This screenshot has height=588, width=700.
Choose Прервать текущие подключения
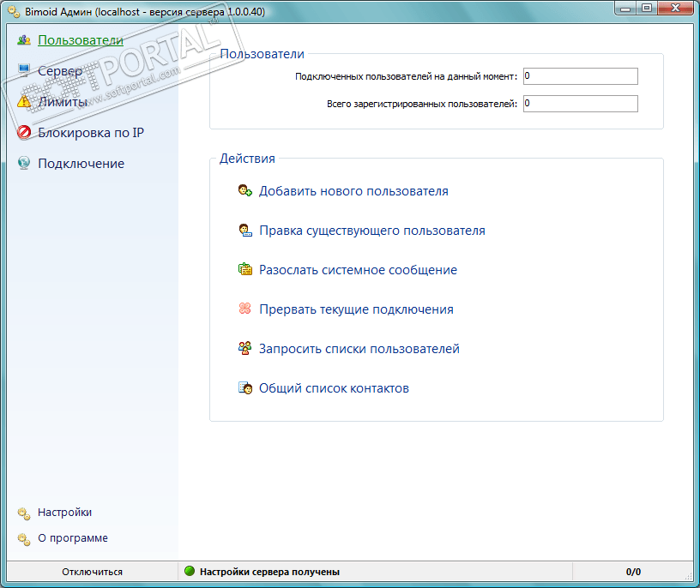pyautogui.click(x=356, y=309)
